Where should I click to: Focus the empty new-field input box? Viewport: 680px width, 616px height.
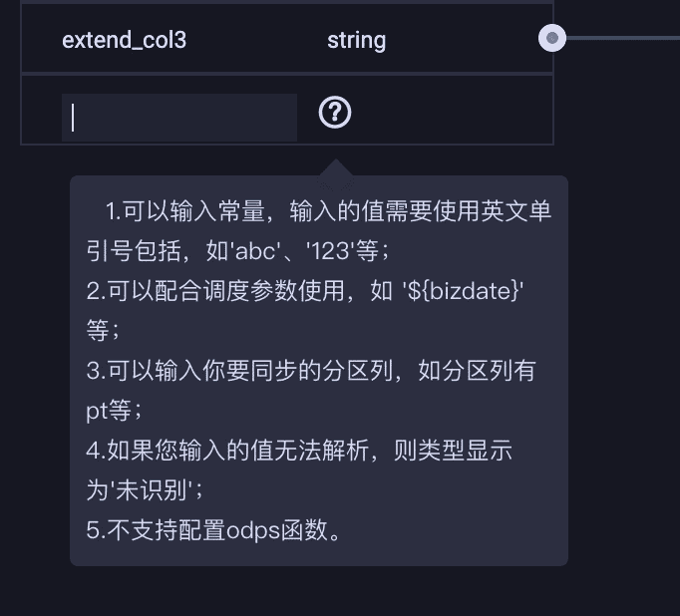point(179,118)
